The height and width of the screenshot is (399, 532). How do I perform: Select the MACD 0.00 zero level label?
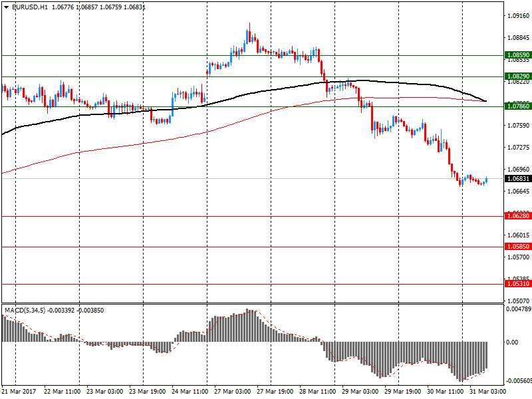pyautogui.click(x=512, y=342)
